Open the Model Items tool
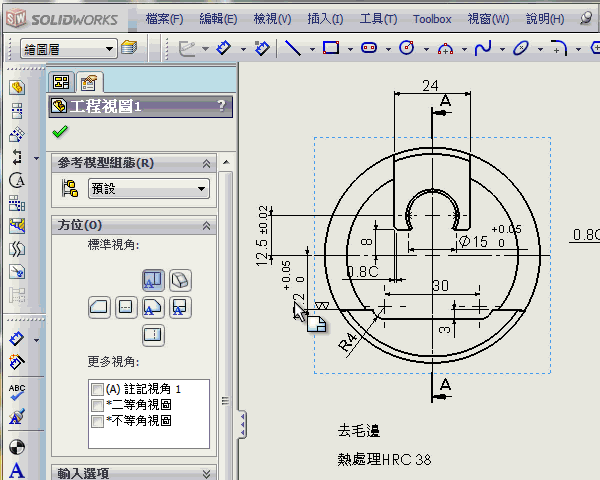 (x=17, y=362)
